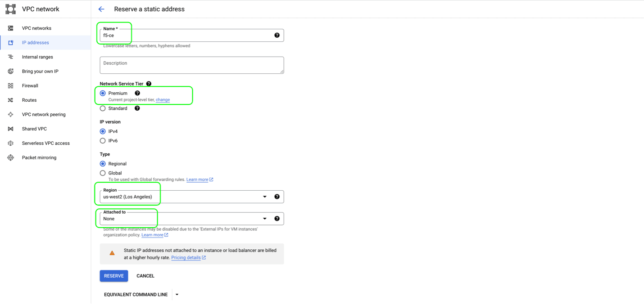644x305 pixels.
Task: Open the Attached to dropdown showing None
Action: coord(192,219)
